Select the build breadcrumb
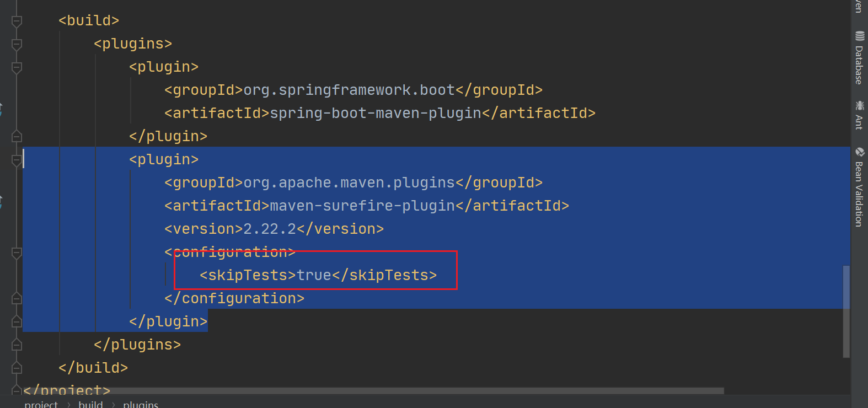Image resolution: width=868 pixels, height=408 pixels. coord(90,404)
